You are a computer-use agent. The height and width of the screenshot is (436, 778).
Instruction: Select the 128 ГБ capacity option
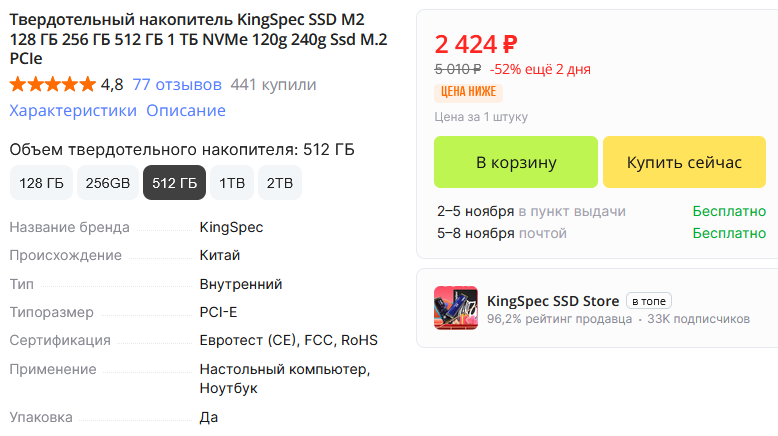tap(41, 183)
